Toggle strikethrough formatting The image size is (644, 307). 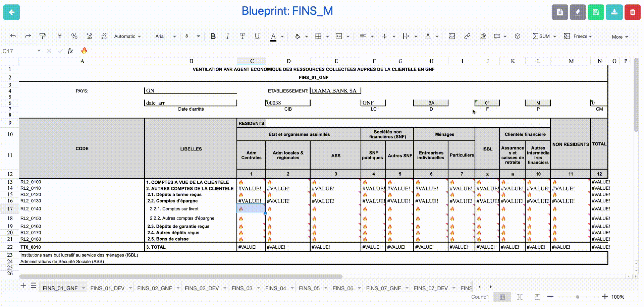pos(243,36)
